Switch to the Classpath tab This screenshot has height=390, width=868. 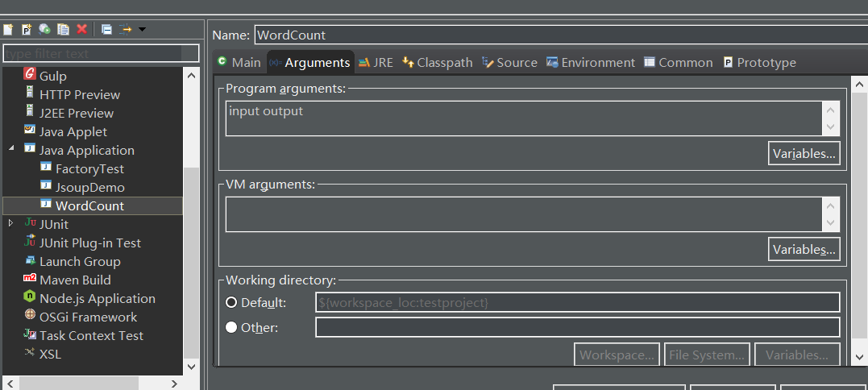tap(438, 63)
